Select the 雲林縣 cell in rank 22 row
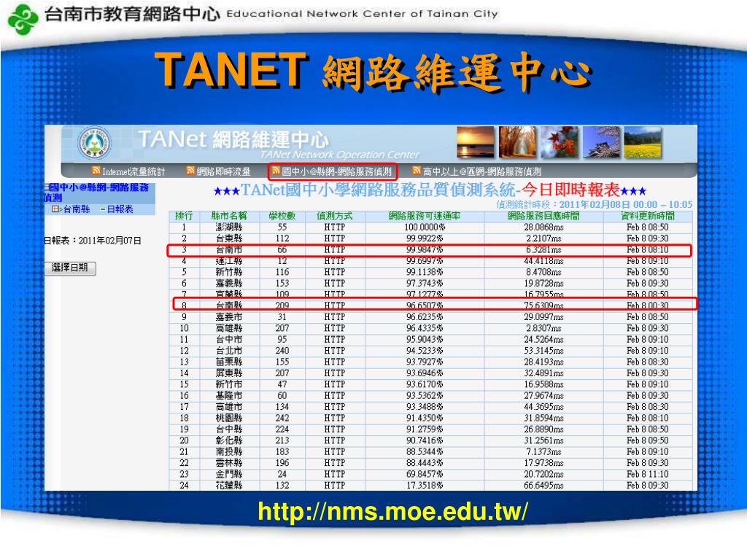 pos(229,463)
